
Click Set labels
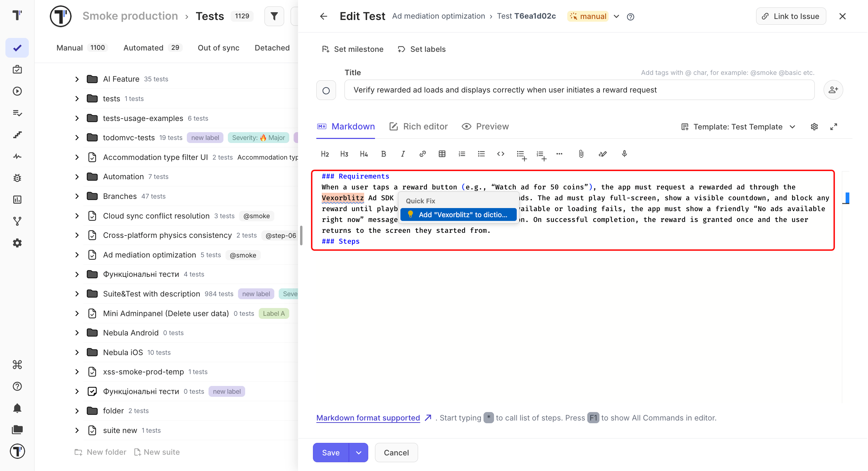[x=421, y=49]
